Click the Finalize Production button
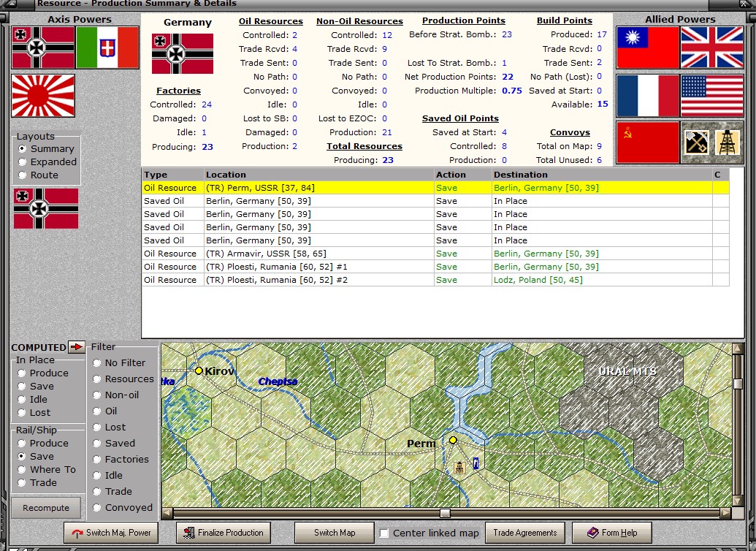This screenshot has height=551, width=756. [224, 533]
